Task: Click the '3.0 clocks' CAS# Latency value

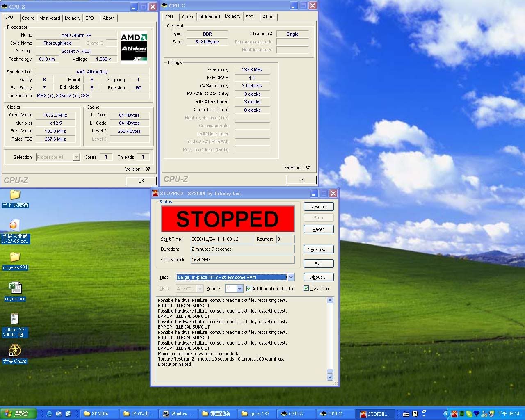Action: (252, 86)
